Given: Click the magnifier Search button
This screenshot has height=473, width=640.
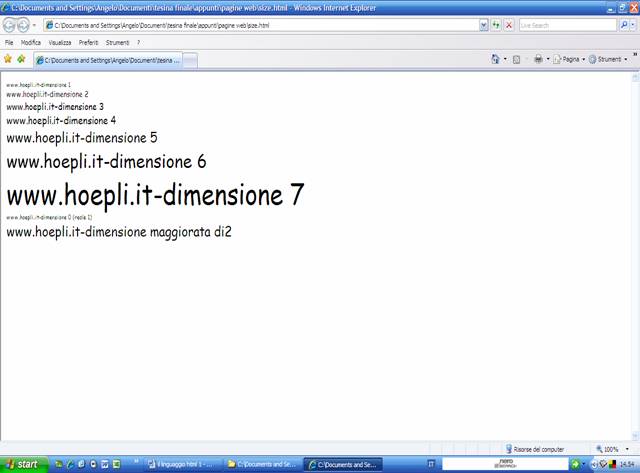Looking at the screenshot, I should (x=624, y=25).
